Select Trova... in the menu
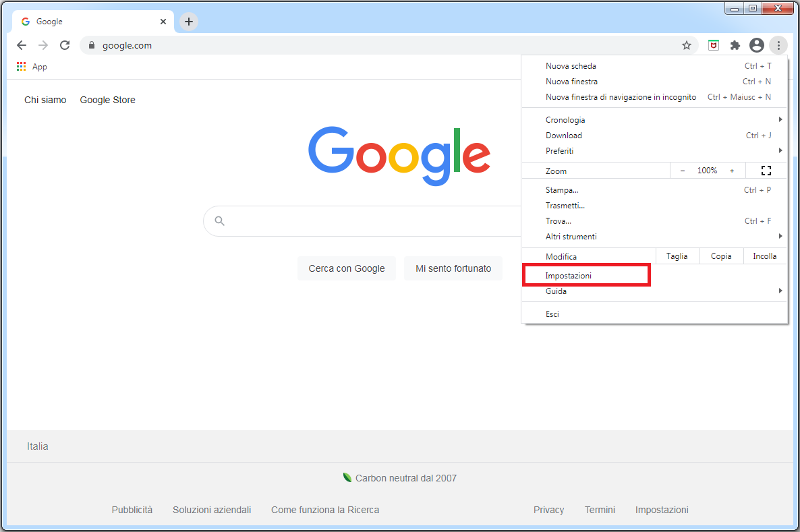800x532 pixels. (654, 221)
